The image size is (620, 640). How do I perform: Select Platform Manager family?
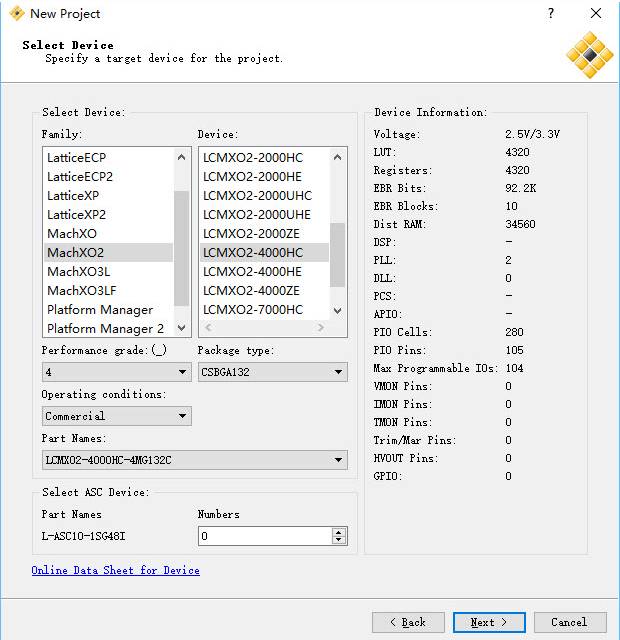pyautogui.click(x=108, y=309)
